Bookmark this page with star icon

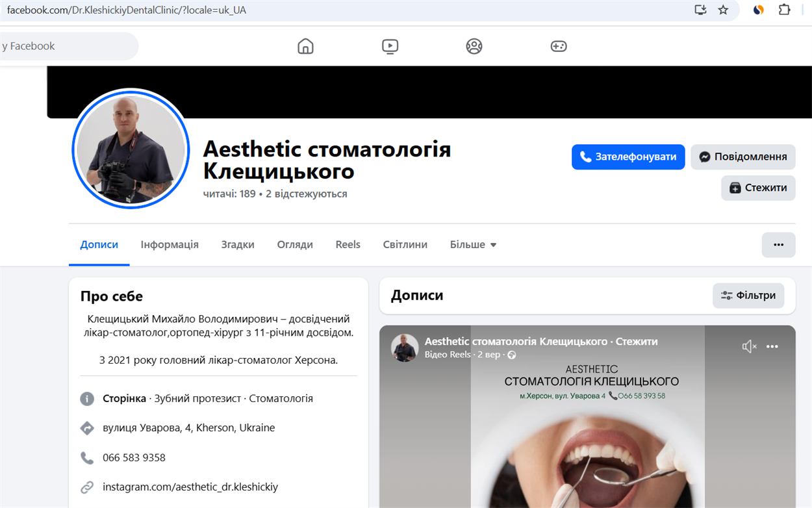[x=723, y=10]
